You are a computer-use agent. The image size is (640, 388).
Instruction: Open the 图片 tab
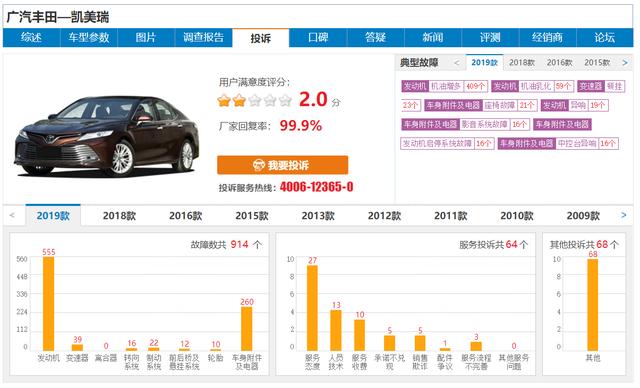[146, 38]
